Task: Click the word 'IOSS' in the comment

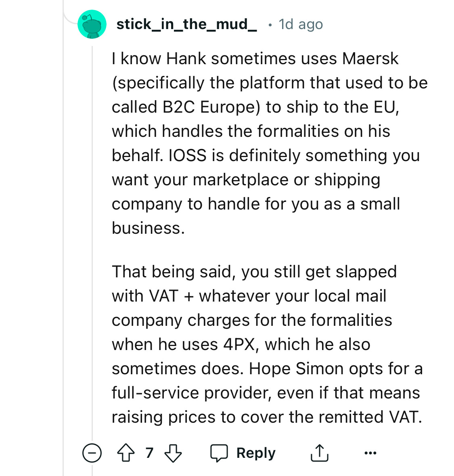Action: pyautogui.click(x=188, y=155)
